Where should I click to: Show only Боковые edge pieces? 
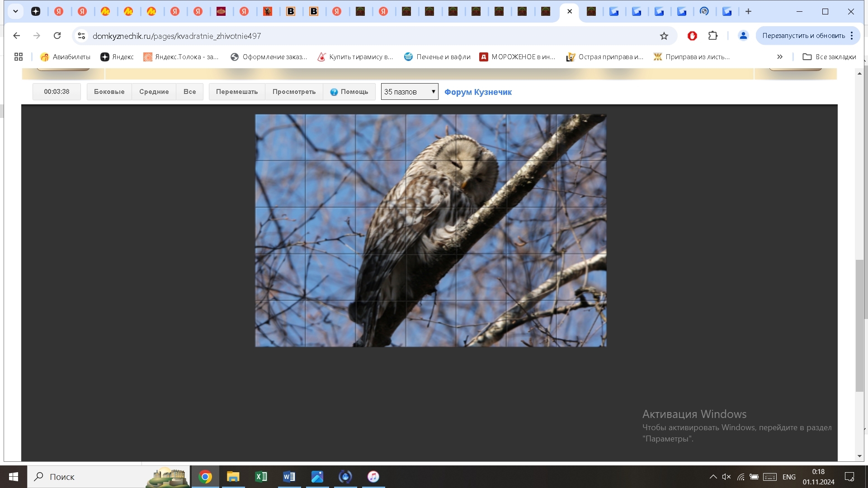click(109, 92)
